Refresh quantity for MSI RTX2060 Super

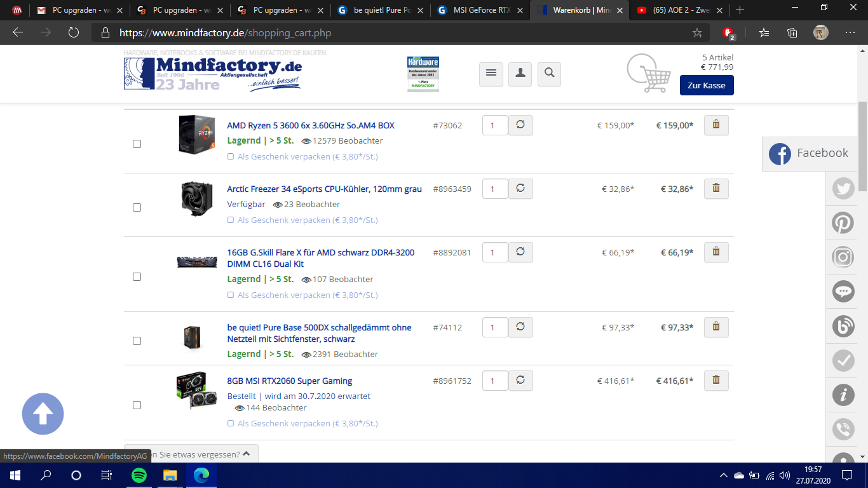point(520,381)
